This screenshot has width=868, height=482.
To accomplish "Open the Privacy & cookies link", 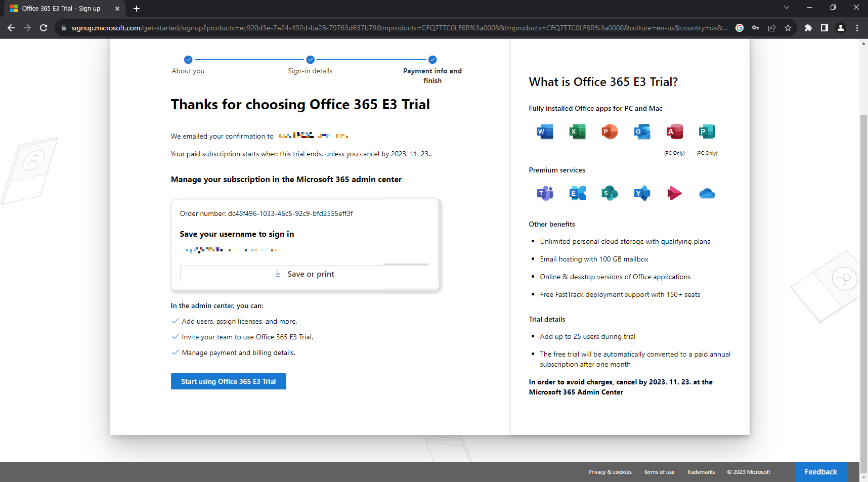I will pos(610,472).
